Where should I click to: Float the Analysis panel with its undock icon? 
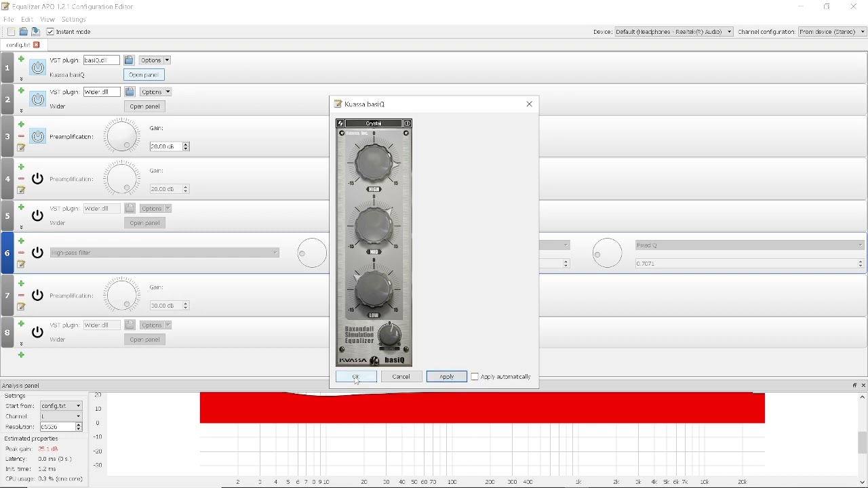pos(854,385)
